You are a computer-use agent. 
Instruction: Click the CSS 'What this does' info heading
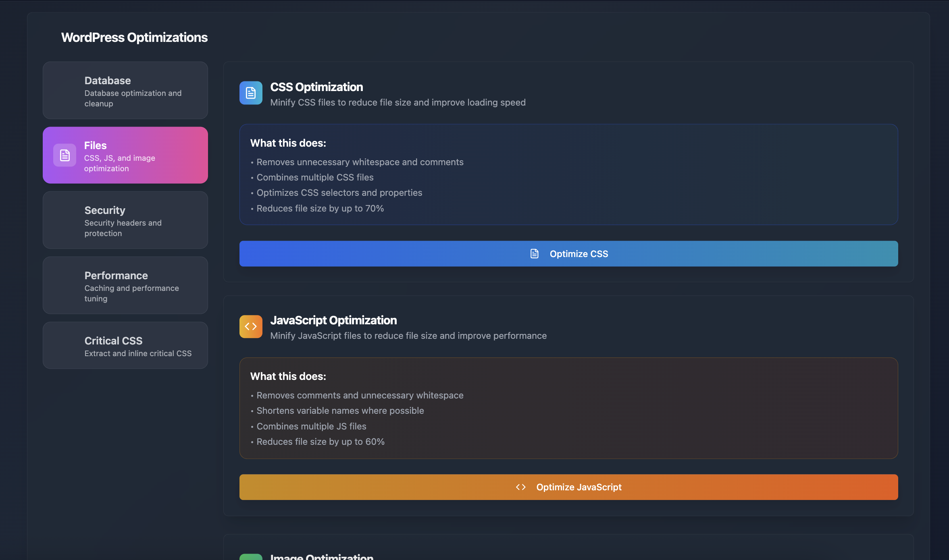[288, 143]
